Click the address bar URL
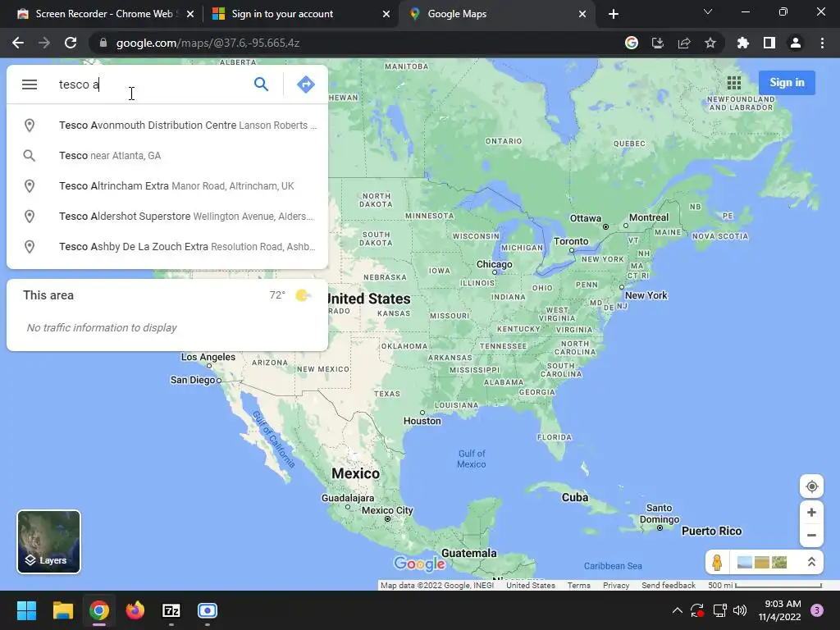Image resolution: width=840 pixels, height=630 pixels. (208, 43)
